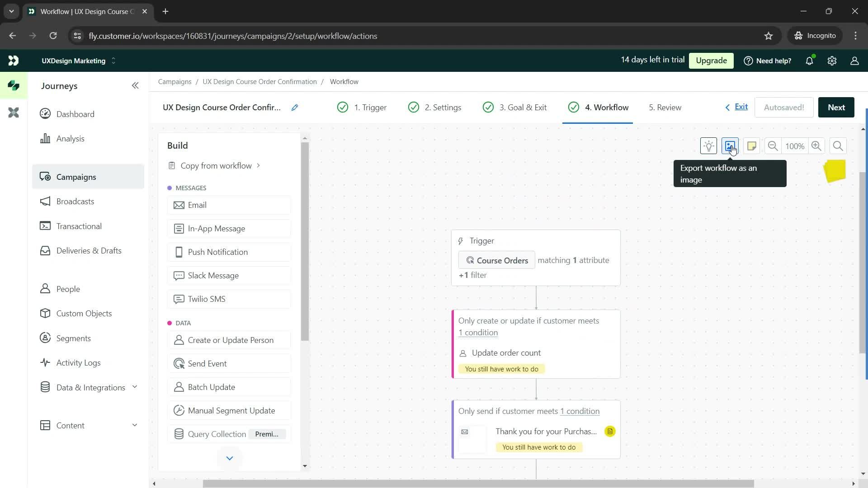Select the AI/suggestions tool icon
Image resolution: width=868 pixels, height=488 pixels.
tap(709, 145)
